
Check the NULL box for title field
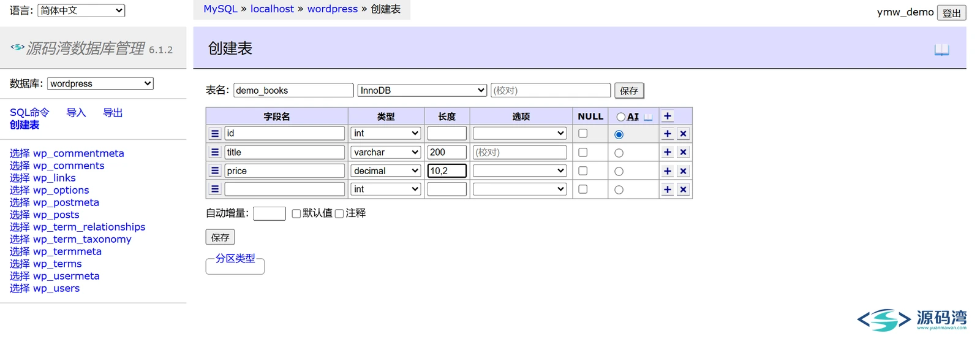[x=582, y=152]
